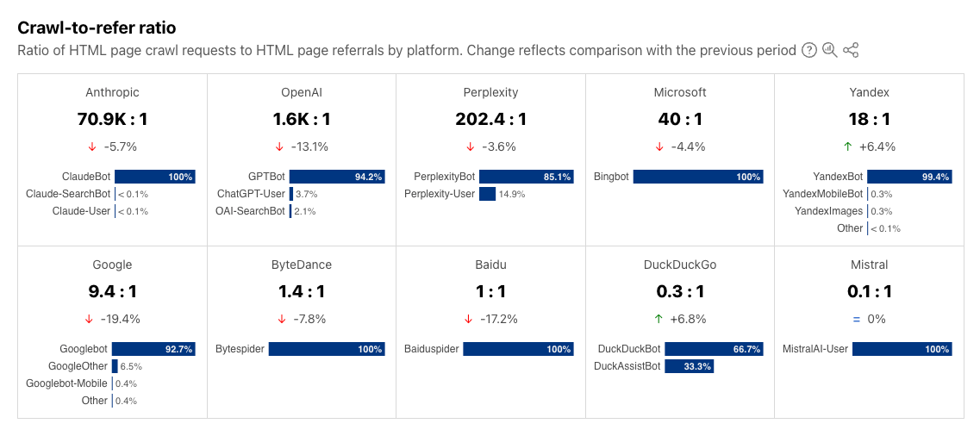Click the data explorer magnifier icon
The image size is (980, 436).
(x=829, y=50)
